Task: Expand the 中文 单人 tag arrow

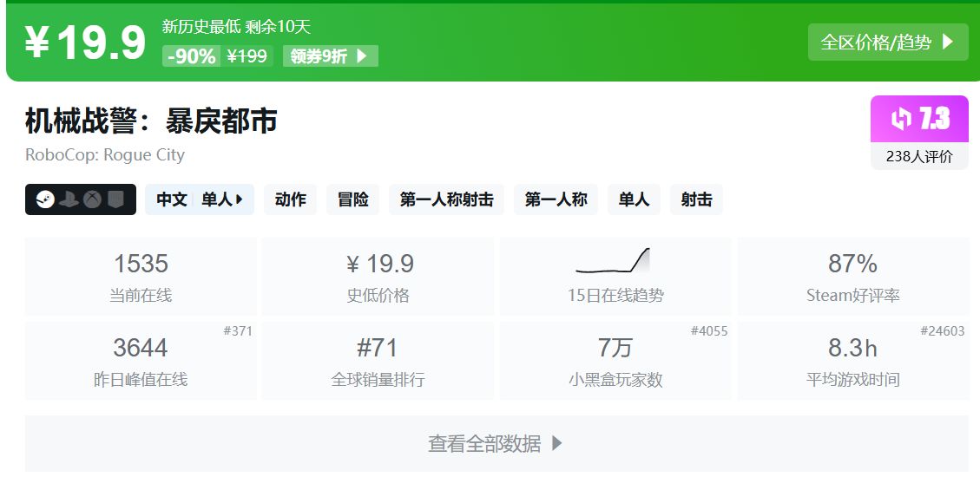Action: click(x=240, y=199)
